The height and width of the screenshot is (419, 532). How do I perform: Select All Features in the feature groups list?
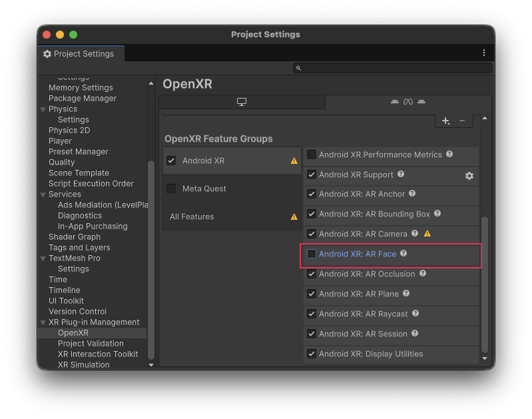tap(193, 216)
